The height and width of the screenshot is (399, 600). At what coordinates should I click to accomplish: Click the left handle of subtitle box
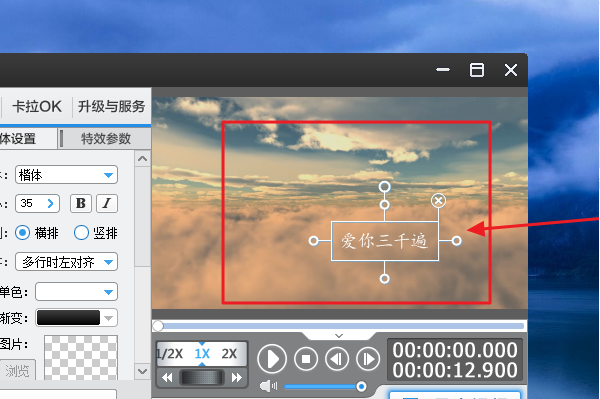[313, 241]
